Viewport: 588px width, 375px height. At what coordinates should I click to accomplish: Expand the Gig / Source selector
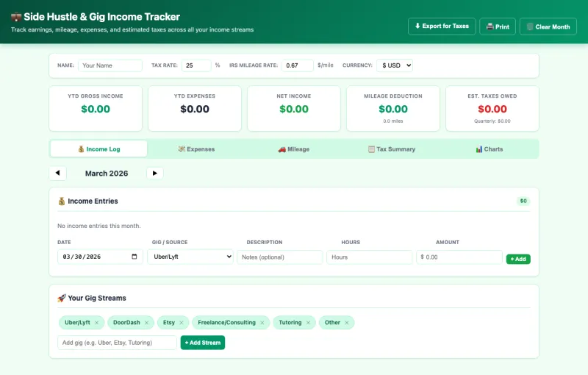click(190, 257)
